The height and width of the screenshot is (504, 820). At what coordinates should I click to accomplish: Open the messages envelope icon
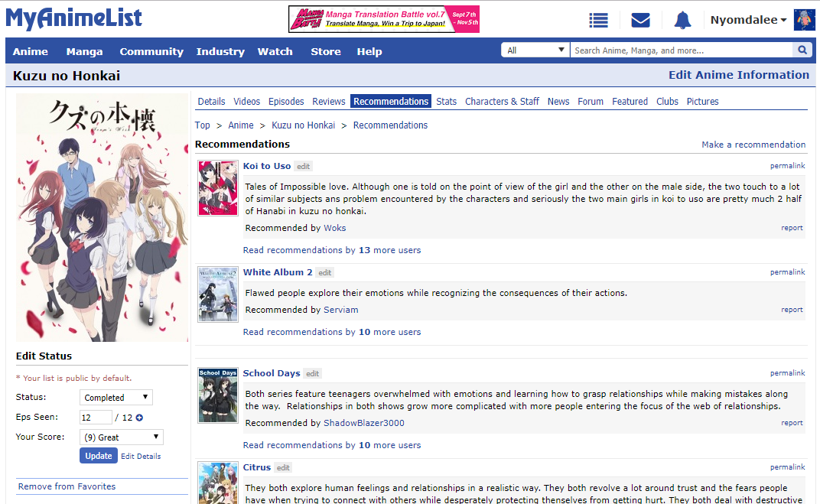(640, 21)
